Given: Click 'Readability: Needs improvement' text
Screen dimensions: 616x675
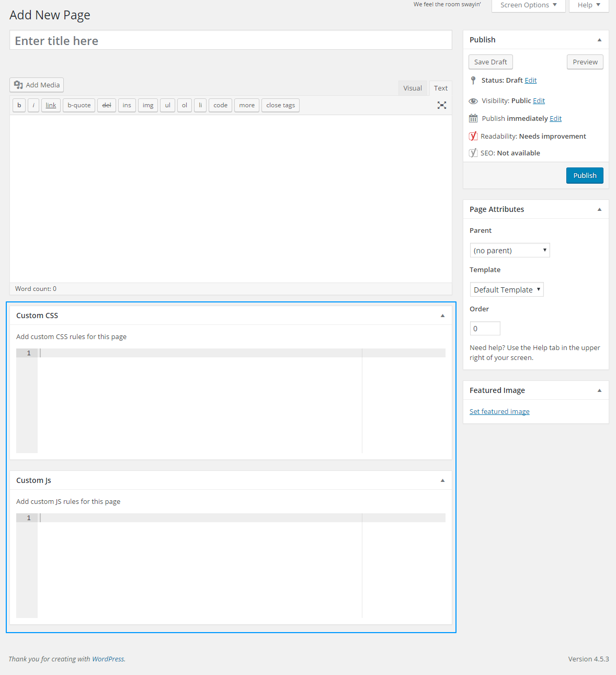Looking at the screenshot, I should point(533,136).
